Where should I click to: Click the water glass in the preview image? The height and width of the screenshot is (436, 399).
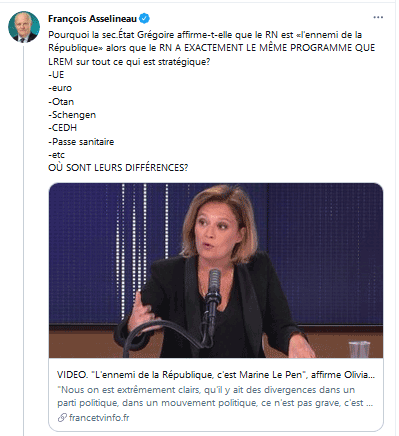pos(359,349)
